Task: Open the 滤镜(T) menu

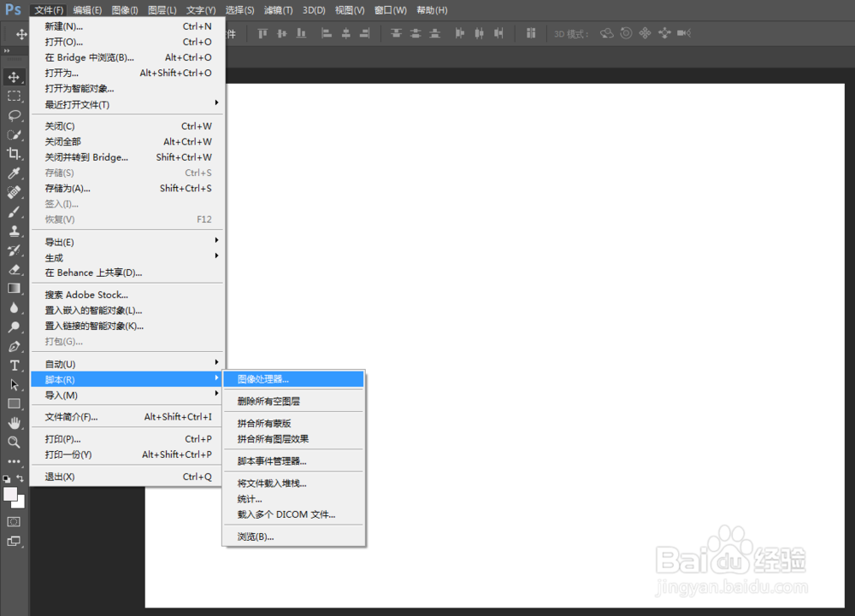Action: tap(278, 10)
